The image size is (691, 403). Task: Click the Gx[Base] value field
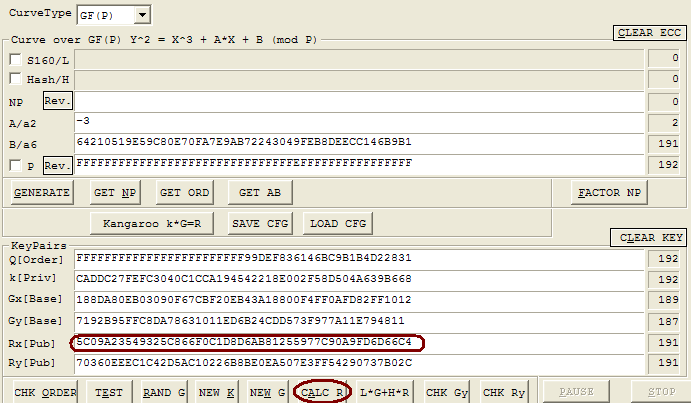click(359, 300)
